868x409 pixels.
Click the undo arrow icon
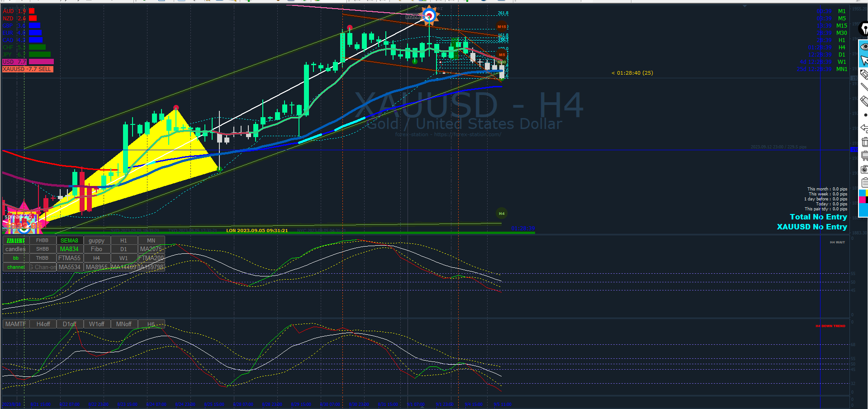pos(864,128)
